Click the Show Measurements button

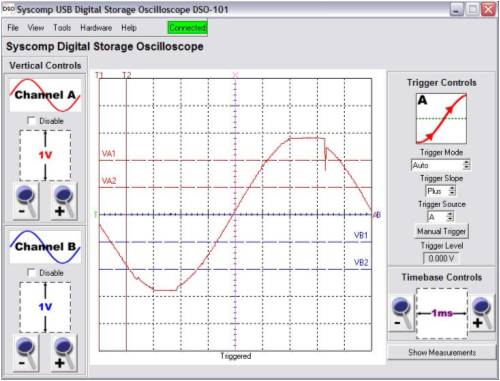(x=442, y=352)
